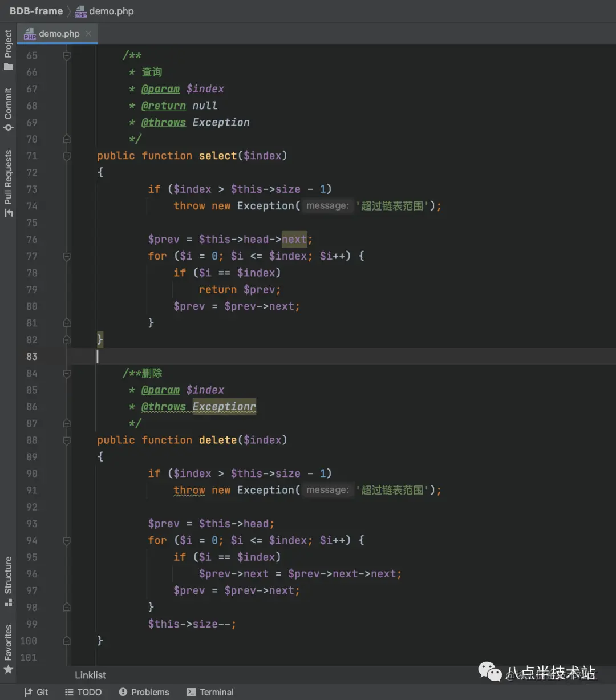This screenshot has height=700, width=616.
Task: Click the Pull Requests icon in sidebar
Action: pos(8,213)
